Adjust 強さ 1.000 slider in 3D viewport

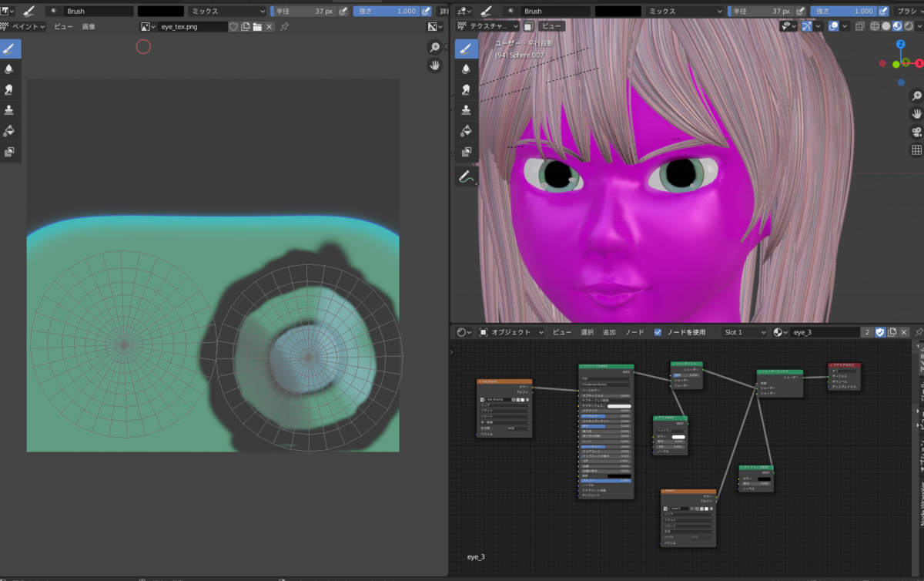[845, 12]
